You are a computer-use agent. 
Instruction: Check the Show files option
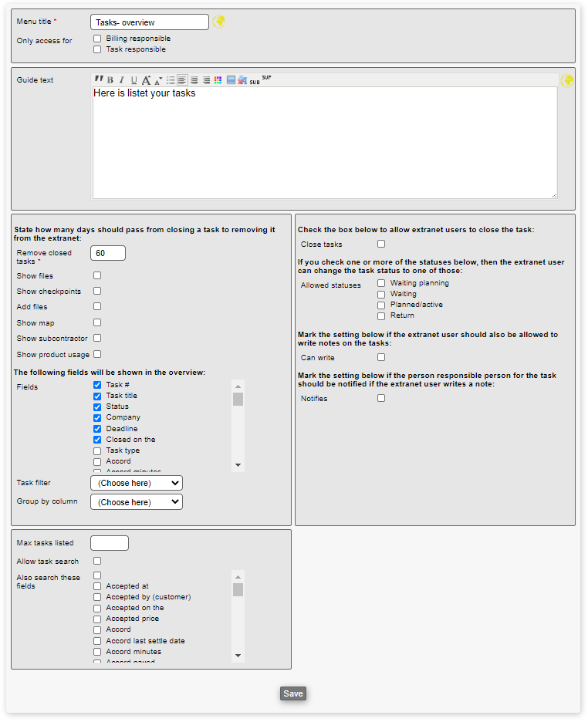click(97, 275)
